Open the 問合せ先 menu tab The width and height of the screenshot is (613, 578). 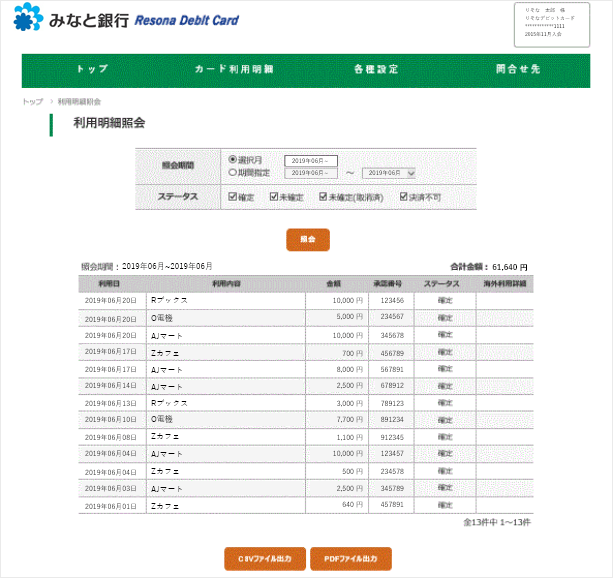pyautogui.click(x=518, y=69)
